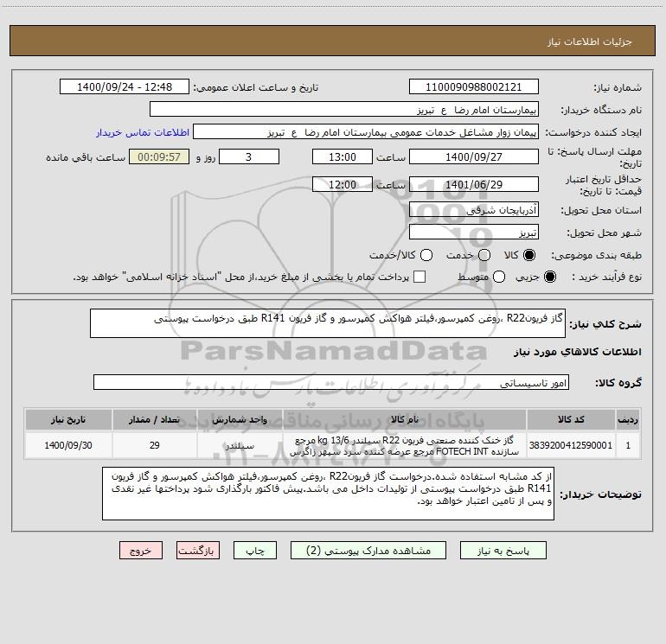This screenshot has height=644, width=666.
Task: Click the توضیحات خریدار notes text area
Action: click(x=328, y=494)
